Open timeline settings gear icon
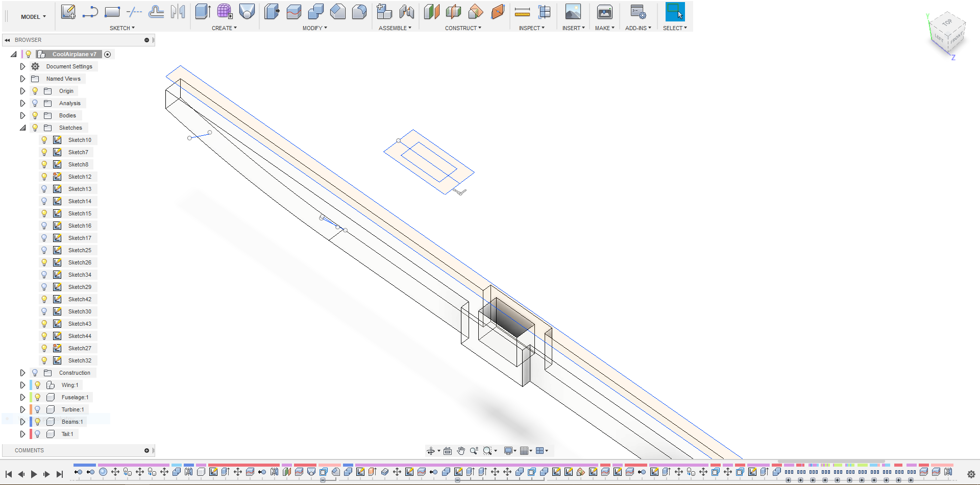Image resolution: width=980 pixels, height=485 pixels. [x=971, y=474]
